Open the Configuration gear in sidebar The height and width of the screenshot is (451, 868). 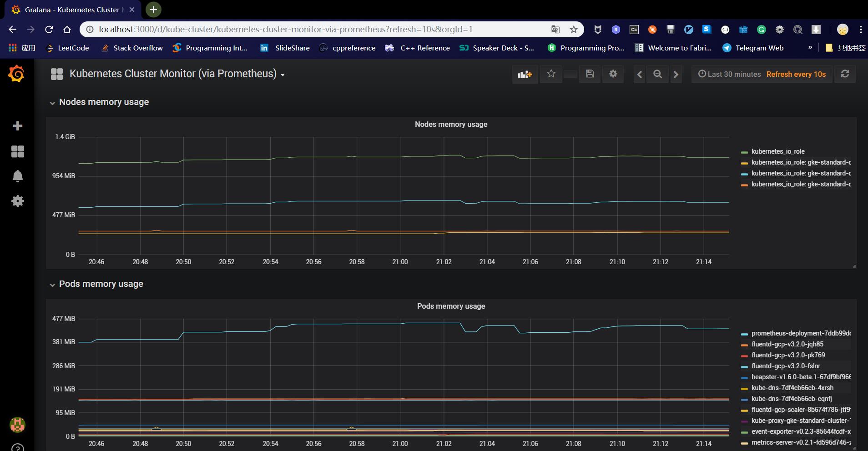(17, 201)
